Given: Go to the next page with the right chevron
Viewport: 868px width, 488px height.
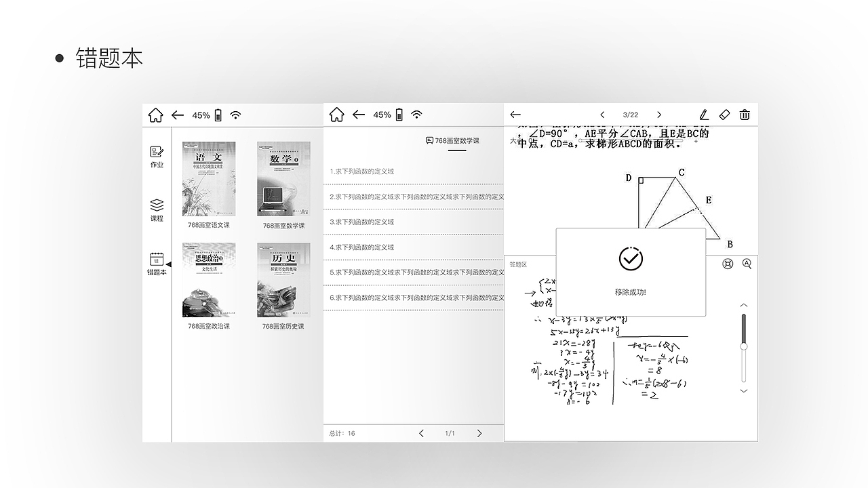Looking at the screenshot, I should point(659,115).
